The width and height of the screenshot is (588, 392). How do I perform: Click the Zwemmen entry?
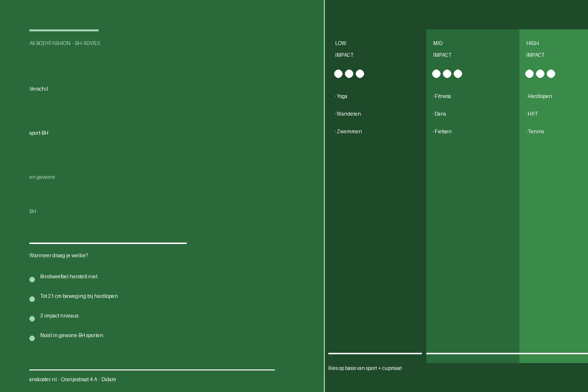tap(348, 132)
